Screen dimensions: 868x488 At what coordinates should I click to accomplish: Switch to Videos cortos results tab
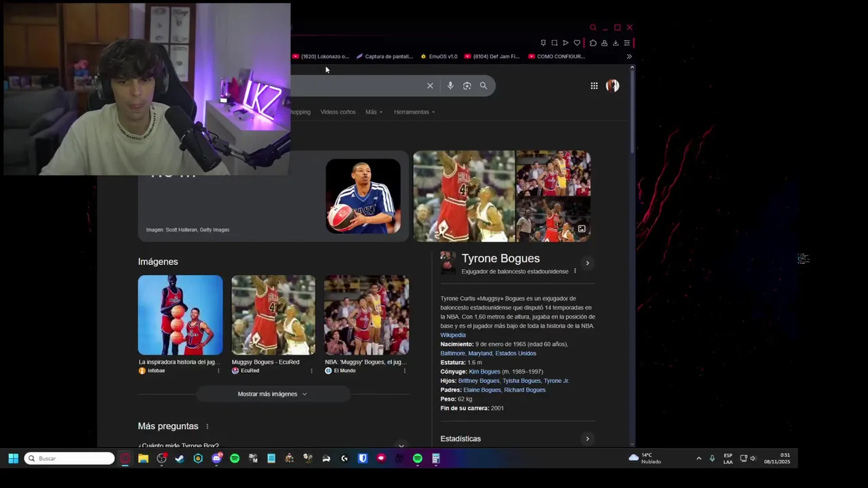coord(338,112)
